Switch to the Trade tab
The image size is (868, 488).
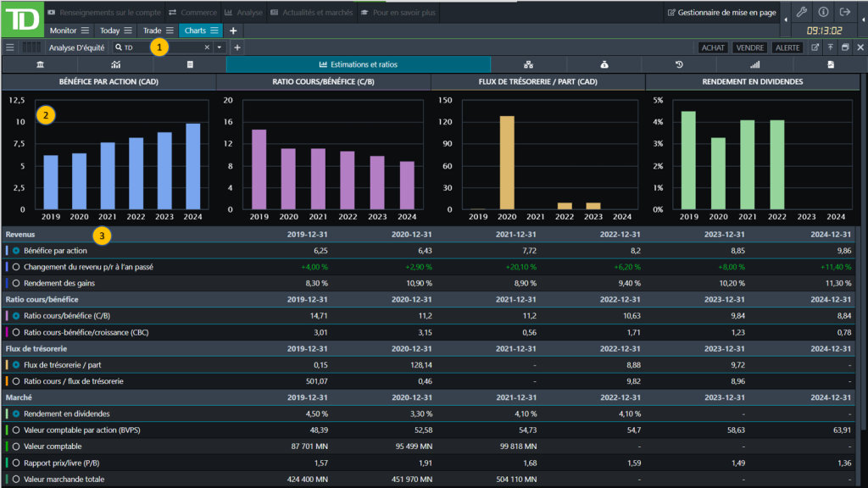pyautogui.click(x=153, y=30)
